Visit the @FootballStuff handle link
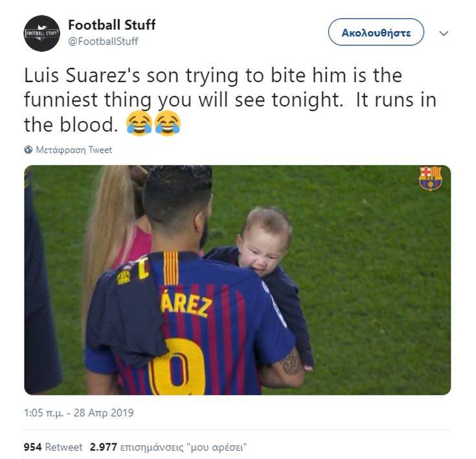Screen dimensions: 476x459 (x=103, y=41)
